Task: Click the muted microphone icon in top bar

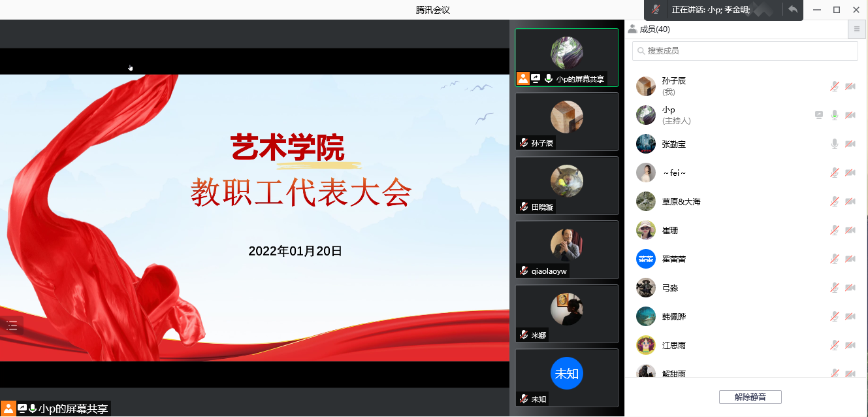Action: point(656,10)
